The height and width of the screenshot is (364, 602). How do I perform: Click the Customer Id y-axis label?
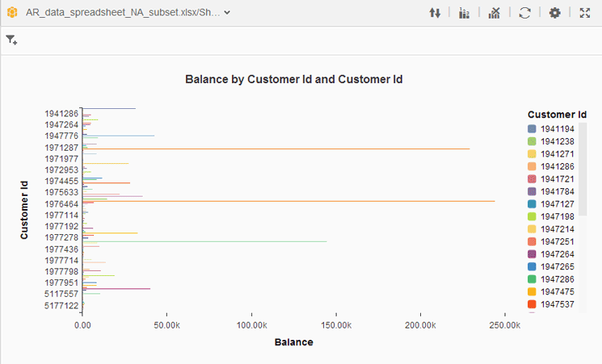tap(24, 209)
